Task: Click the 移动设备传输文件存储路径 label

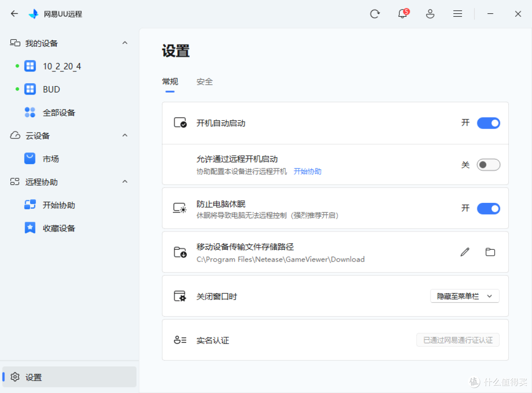Action: click(x=245, y=247)
